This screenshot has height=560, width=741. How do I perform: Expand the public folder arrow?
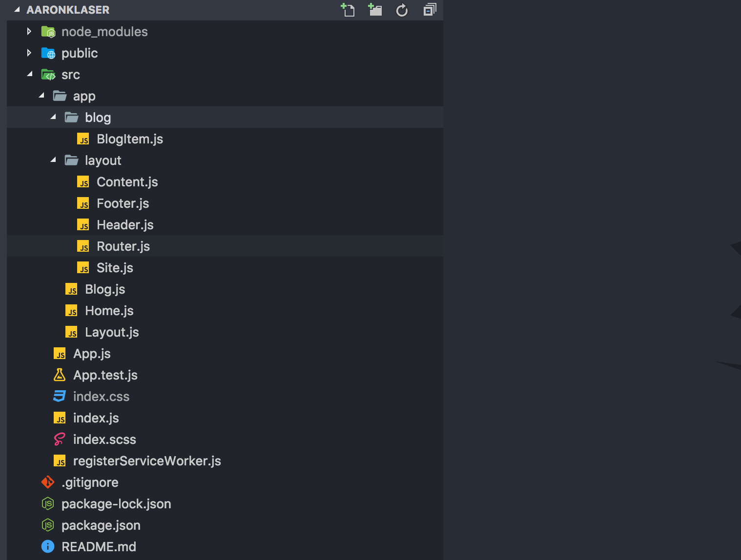tap(29, 53)
